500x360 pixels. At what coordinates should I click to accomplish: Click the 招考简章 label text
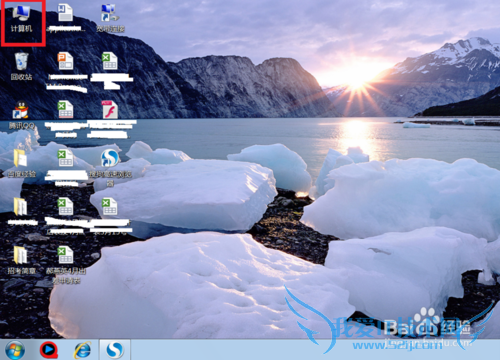pos(22,271)
